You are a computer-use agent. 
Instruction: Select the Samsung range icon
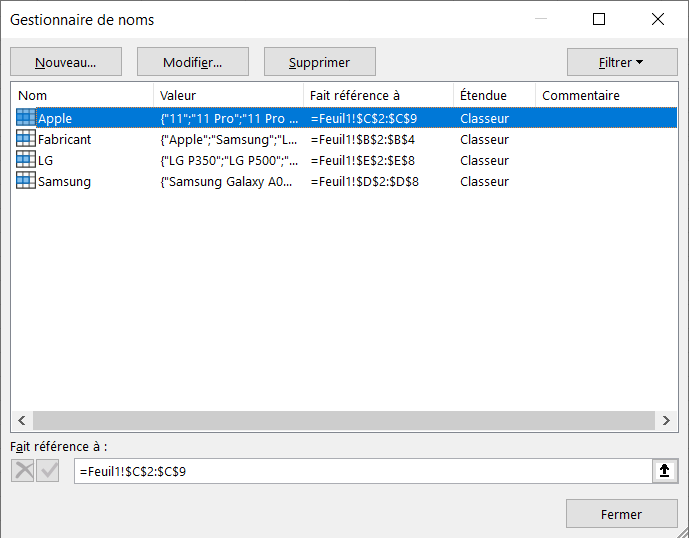click(x=26, y=181)
